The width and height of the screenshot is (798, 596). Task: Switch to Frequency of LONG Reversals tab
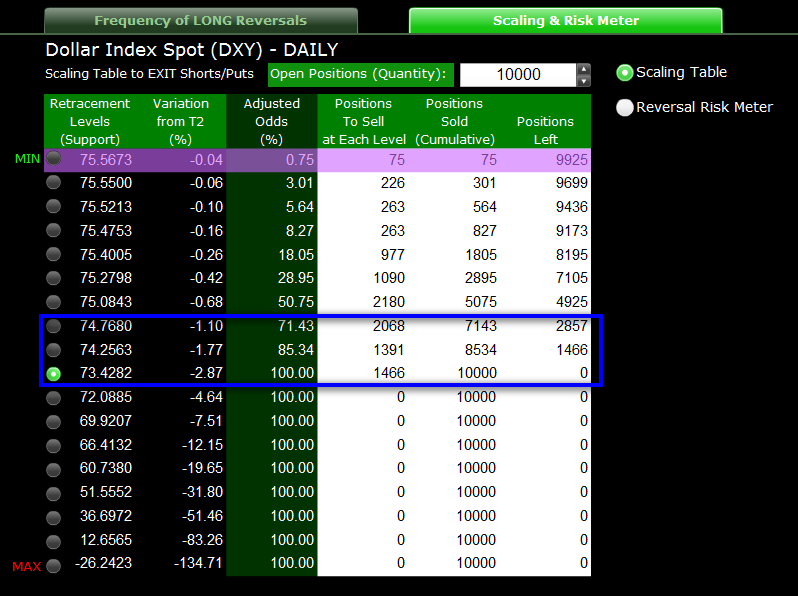(201, 21)
